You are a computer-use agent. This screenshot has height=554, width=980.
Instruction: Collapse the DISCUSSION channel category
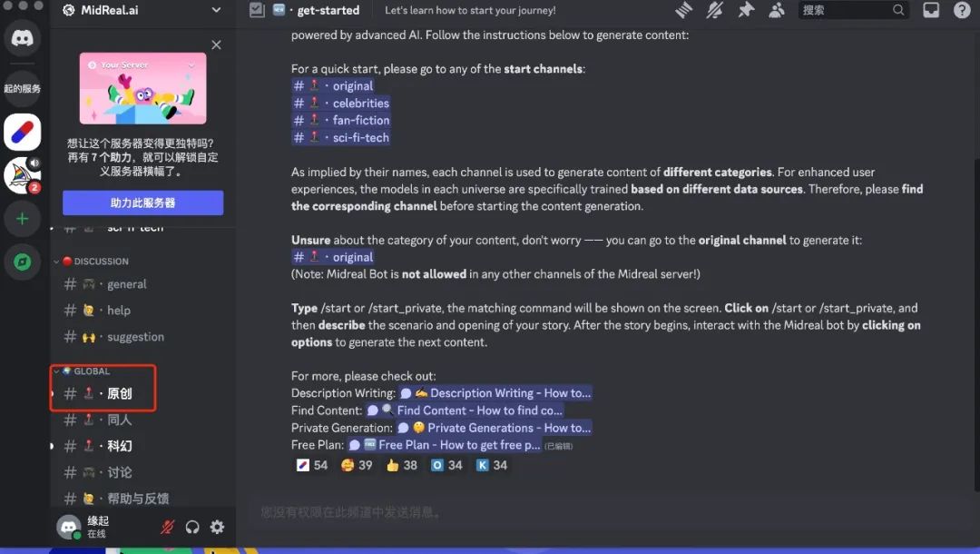click(95, 262)
